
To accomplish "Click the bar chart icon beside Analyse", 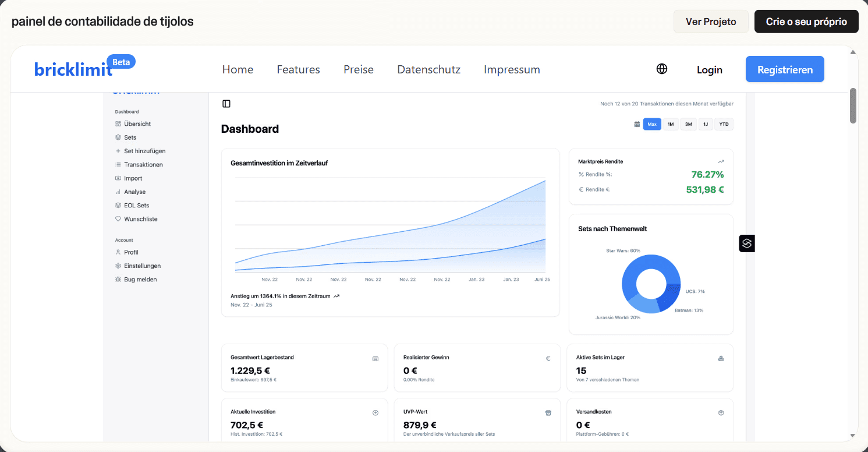I will (118, 192).
